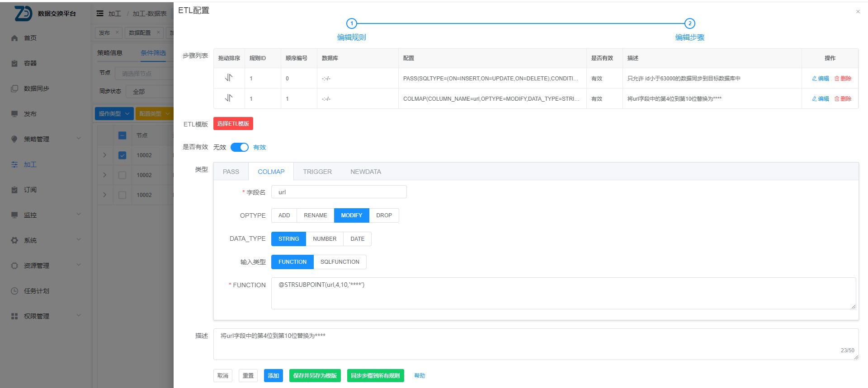
Task: Select SQLFUNCTION input type
Action: pyautogui.click(x=340, y=262)
